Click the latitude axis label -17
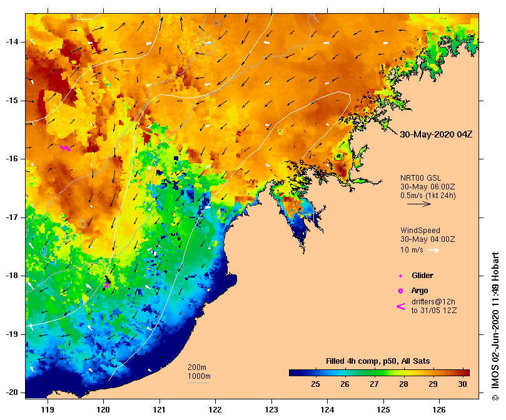Viewport: 506px width, 420px height. (12, 217)
